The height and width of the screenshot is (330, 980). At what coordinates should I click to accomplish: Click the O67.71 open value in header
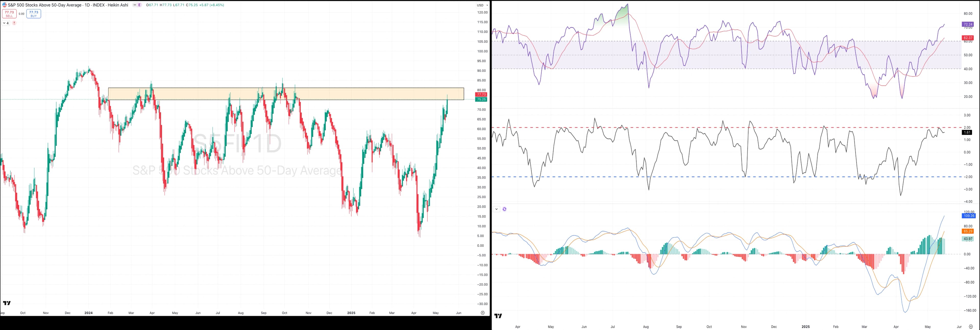click(x=152, y=5)
